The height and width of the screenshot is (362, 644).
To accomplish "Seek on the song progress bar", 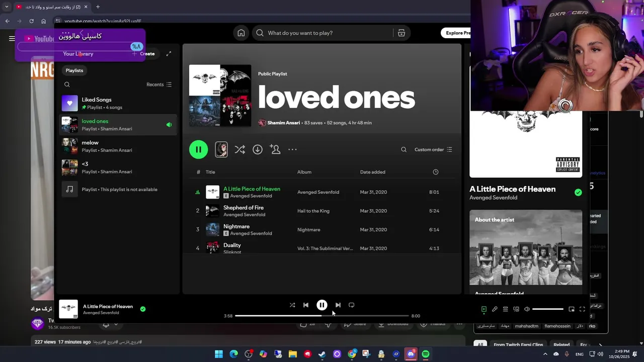I will click(321, 316).
